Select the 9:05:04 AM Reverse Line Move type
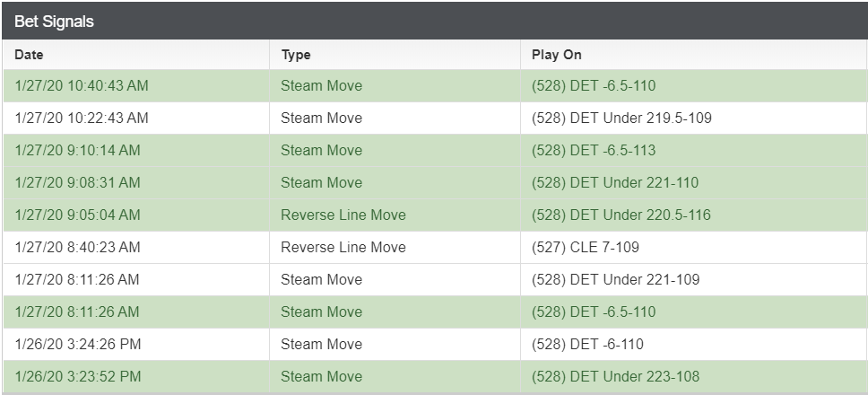 [343, 215]
